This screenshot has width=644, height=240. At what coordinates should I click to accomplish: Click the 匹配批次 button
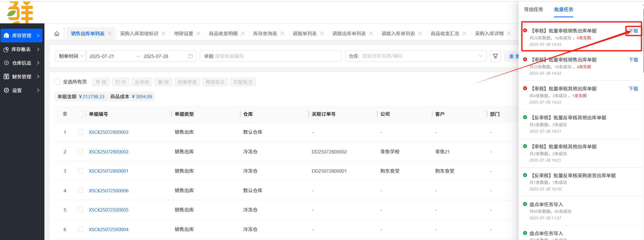(243, 82)
